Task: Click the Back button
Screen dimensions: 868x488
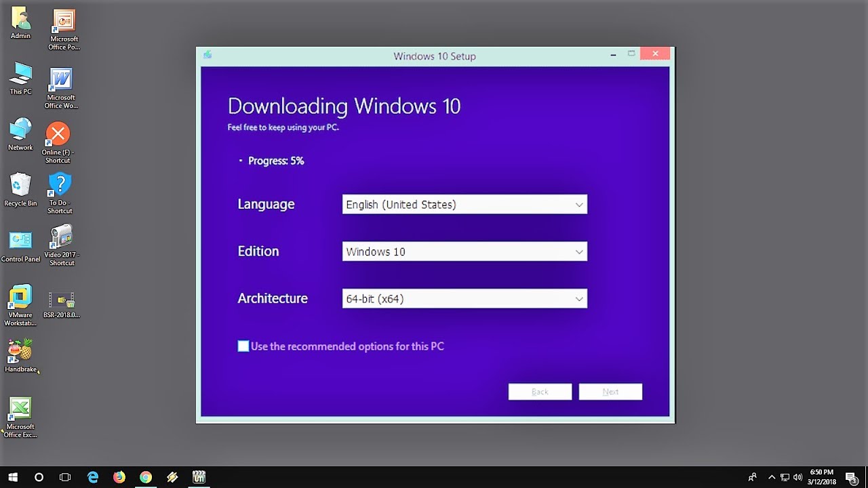Action: [x=540, y=392]
